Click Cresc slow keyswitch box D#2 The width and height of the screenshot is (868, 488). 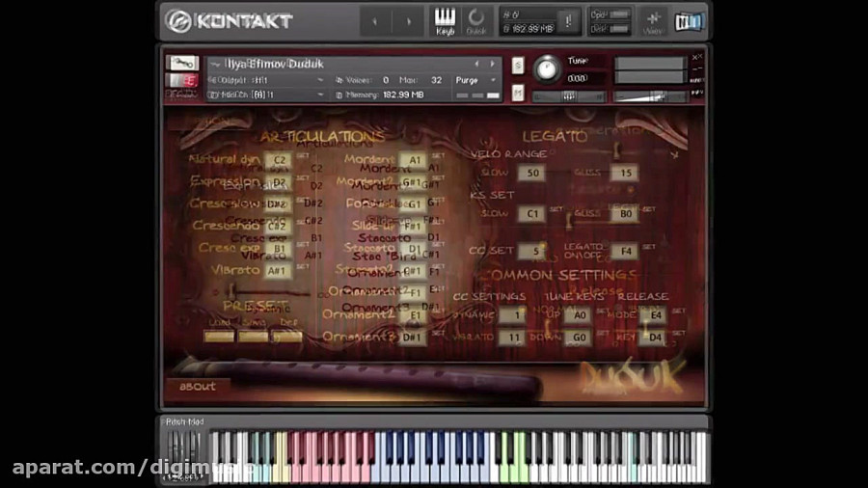tap(279, 204)
